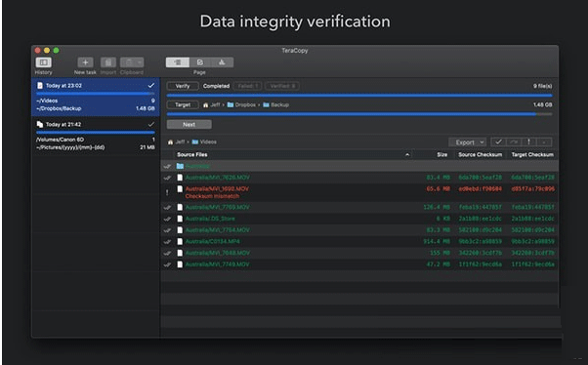Switch to the second Page view icon

tap(200, 62)
